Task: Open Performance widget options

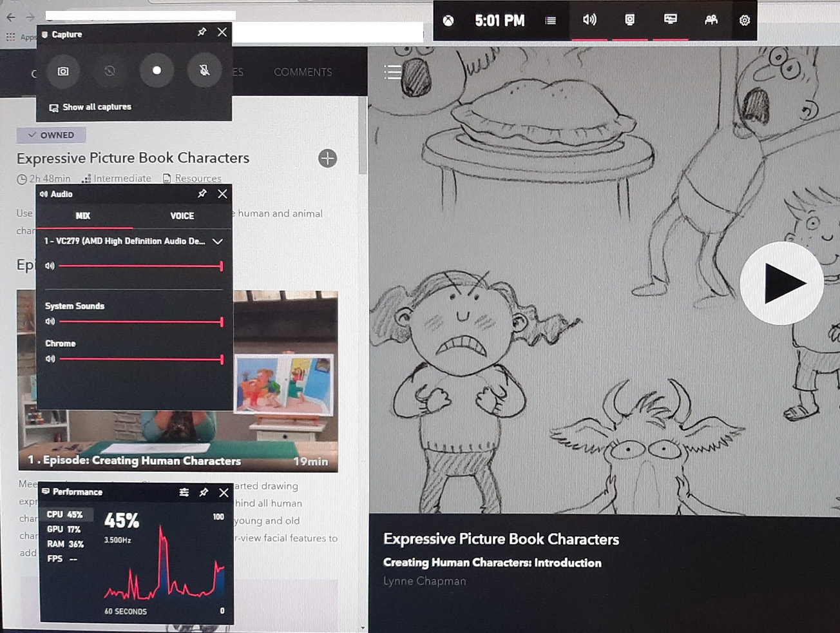Action: click(x=184, y=492)
